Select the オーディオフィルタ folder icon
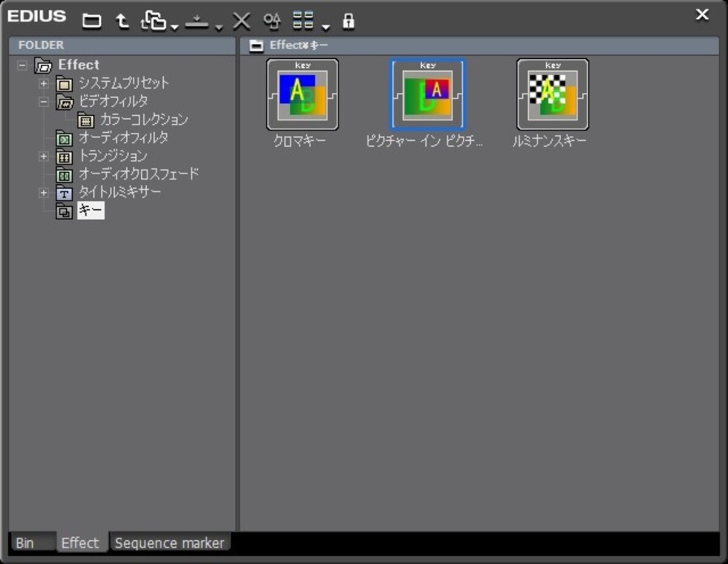Viewport: 728px width, 564px height. pos(64,139)
